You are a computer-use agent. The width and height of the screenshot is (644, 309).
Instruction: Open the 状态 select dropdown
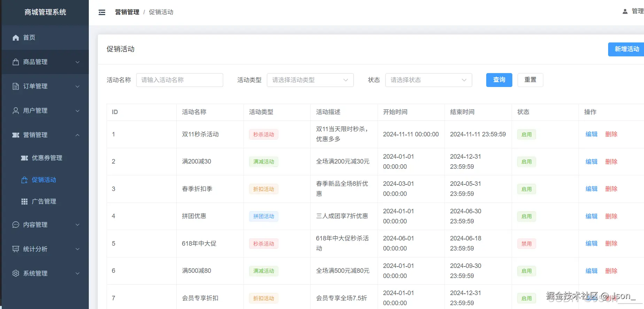428,80
